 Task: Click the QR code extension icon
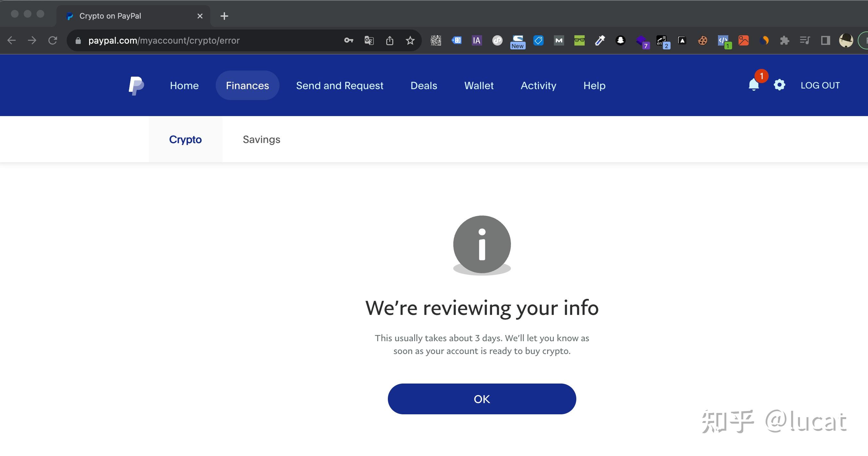coord(436,40)
